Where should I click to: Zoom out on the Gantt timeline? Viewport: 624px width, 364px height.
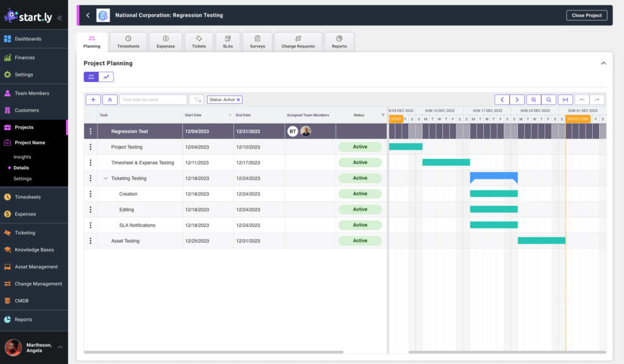pyautogui.click(x=549, y=99)
